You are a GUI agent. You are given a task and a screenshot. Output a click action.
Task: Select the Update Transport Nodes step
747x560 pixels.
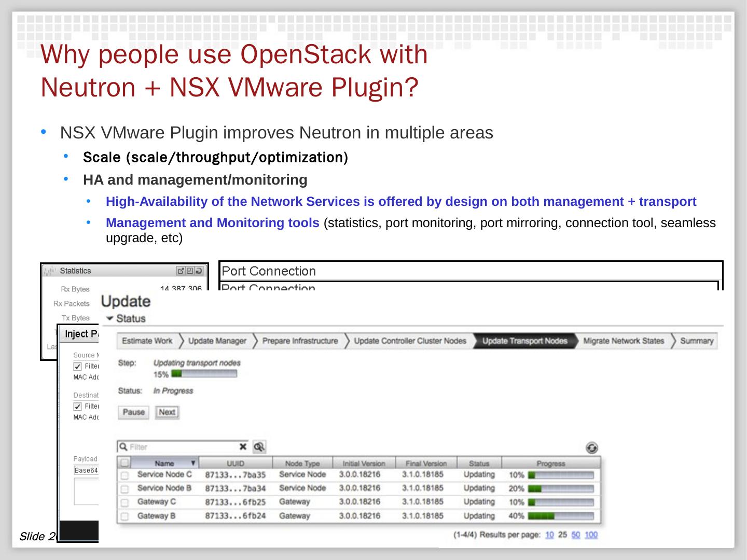[525, 341]
